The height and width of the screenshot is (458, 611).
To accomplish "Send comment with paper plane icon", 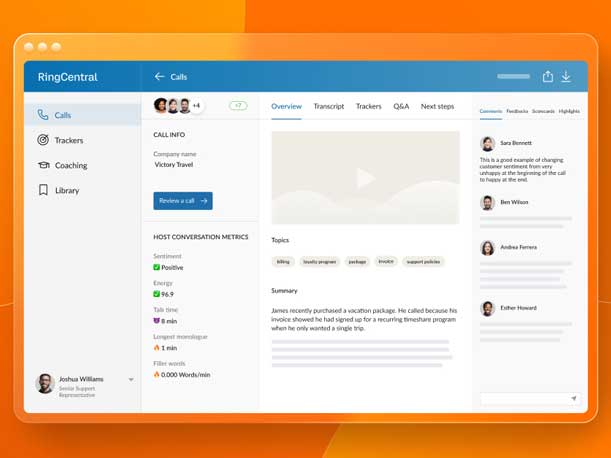I will [x=573, y=398].
